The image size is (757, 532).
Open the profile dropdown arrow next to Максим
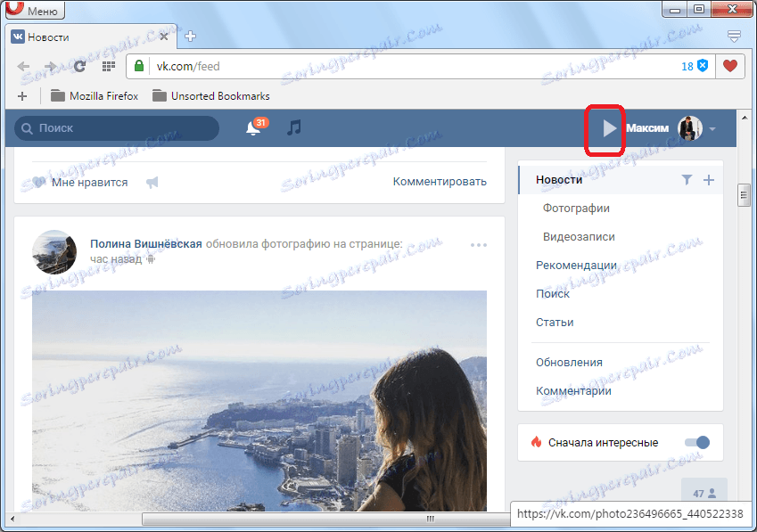pos(713,127)
